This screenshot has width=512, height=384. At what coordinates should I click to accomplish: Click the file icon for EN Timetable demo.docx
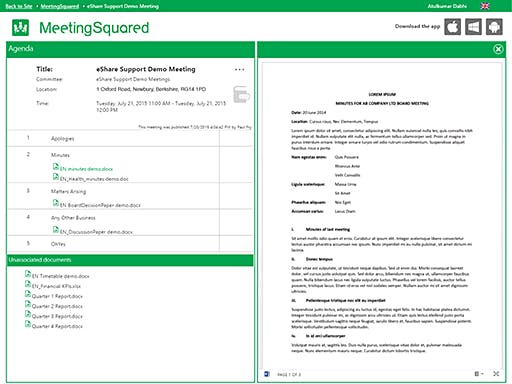point(28,274)
